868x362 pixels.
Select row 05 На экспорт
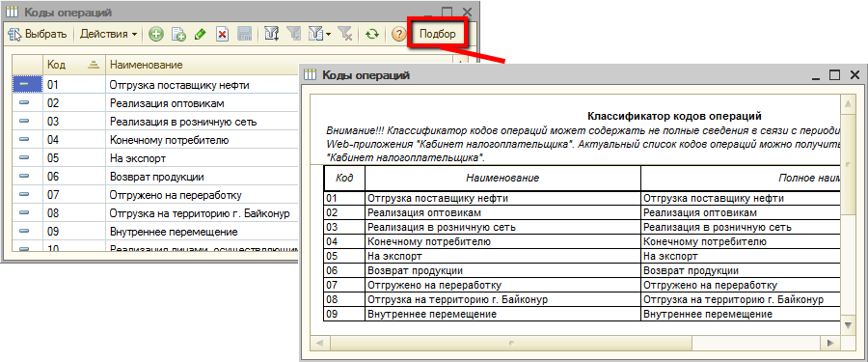[x=155, y=158]
